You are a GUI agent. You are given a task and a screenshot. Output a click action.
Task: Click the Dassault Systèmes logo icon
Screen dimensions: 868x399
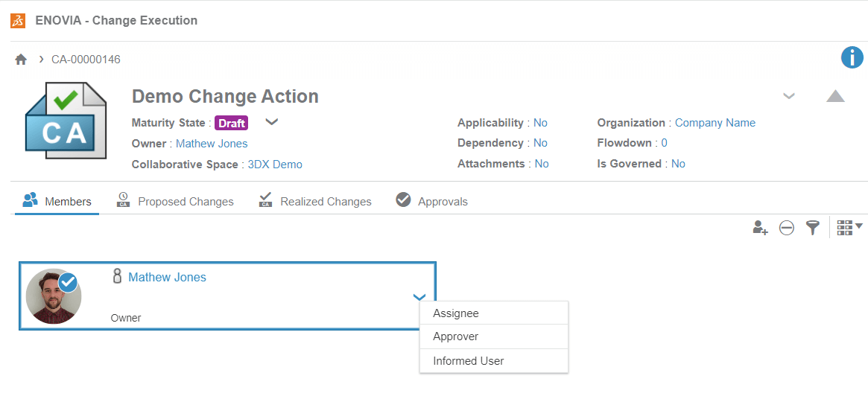point(19,21)
